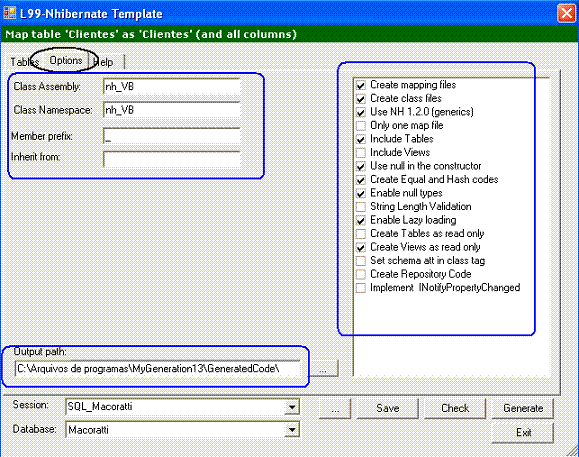Check the Include Views option
The image size is (579, 457).
tap(361, 152)
